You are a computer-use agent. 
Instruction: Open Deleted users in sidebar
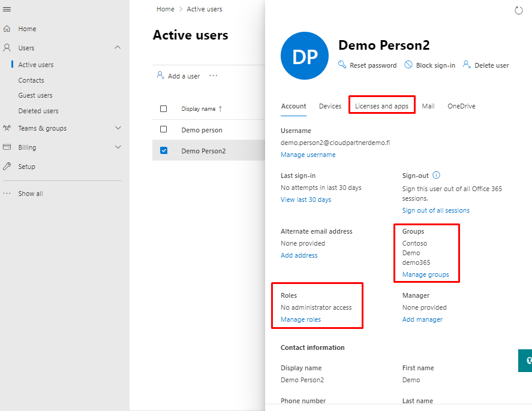(38, 111)
